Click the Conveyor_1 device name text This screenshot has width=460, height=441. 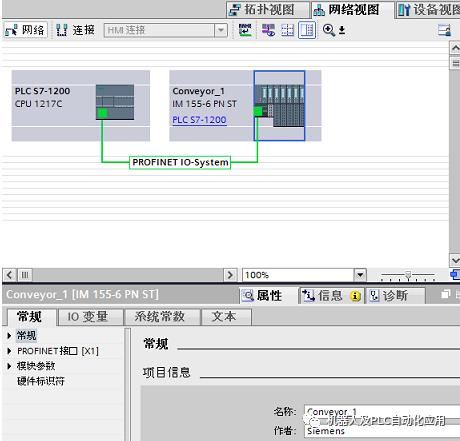coord(199,91)
